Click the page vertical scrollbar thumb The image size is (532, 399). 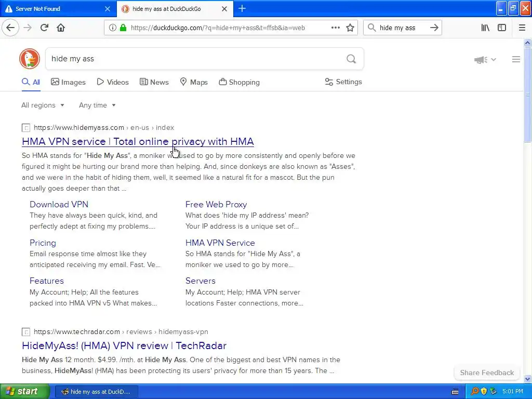pos(527,95)
